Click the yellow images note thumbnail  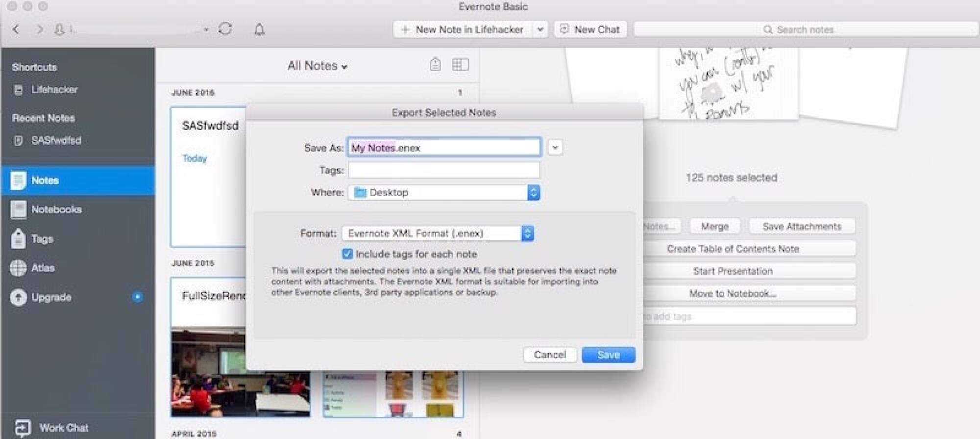pyautogui.click(x=393, y=394)
